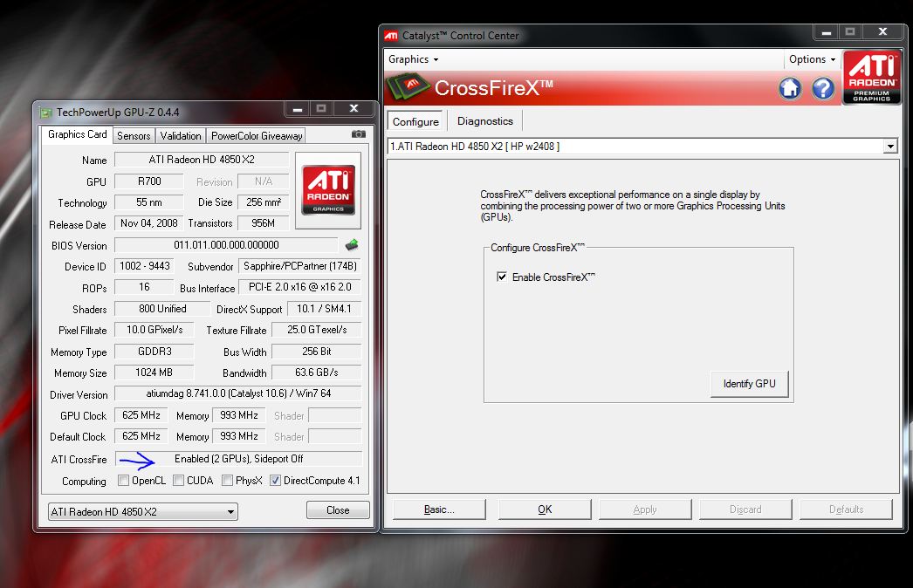Click the GPU Clock value 625 MHz
Viewport: 913px width, 588px height.
tap(141, 415)
